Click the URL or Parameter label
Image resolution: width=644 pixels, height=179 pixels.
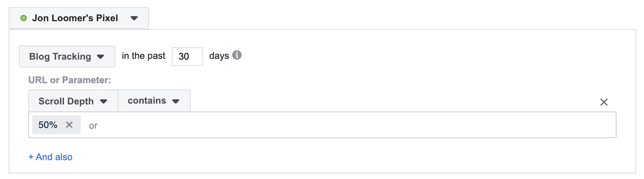(x=70, y=80)
